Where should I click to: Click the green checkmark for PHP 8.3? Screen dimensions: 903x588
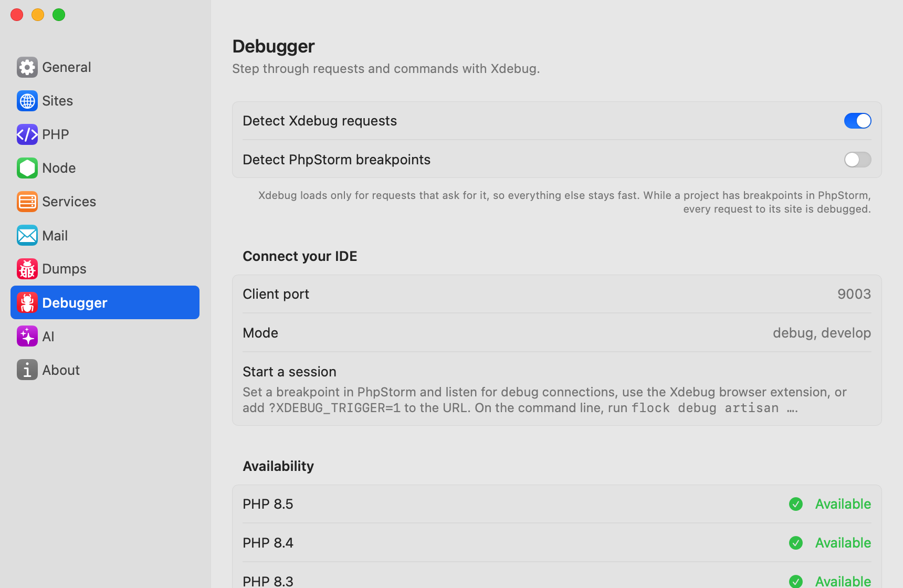click(x=796, y=581)
